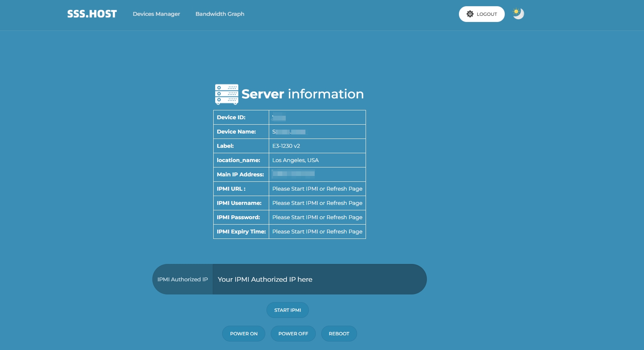Click the IPMI URL value message
The height and width of the screenshot is (350, 644).
[x=317, y=189]
